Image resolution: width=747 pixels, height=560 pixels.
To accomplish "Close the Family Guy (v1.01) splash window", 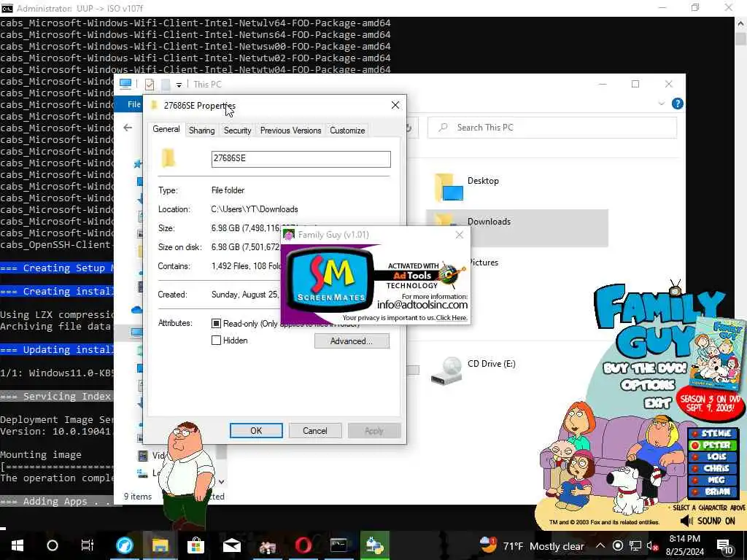I will pos(460,235).
